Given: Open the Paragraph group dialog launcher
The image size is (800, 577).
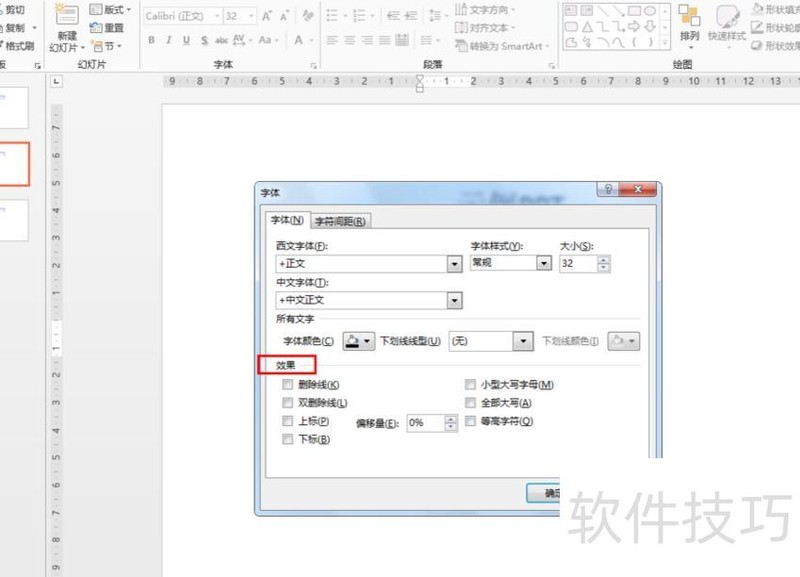Looking at the screenshot, I should click(x=551, y=66).
